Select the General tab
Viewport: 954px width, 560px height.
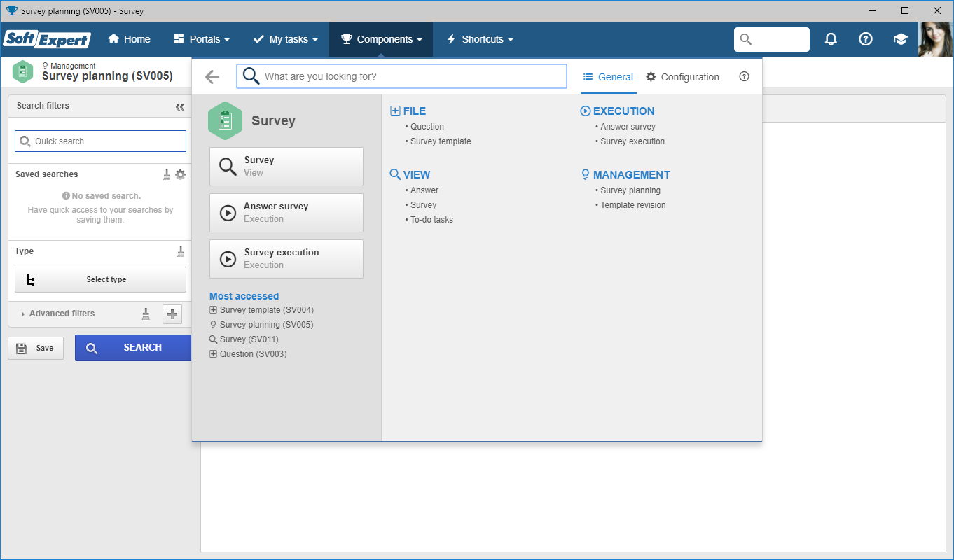[608, 77]
